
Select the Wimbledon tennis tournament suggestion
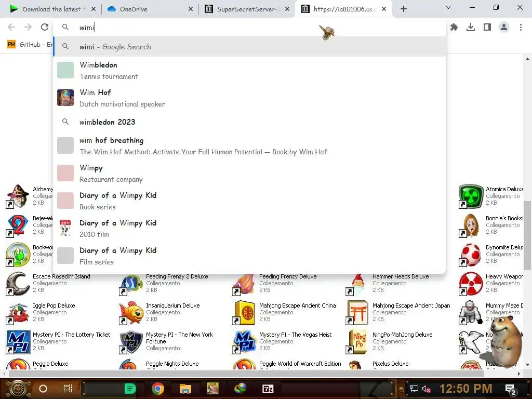pyautogui.click(x=249, y=70)
